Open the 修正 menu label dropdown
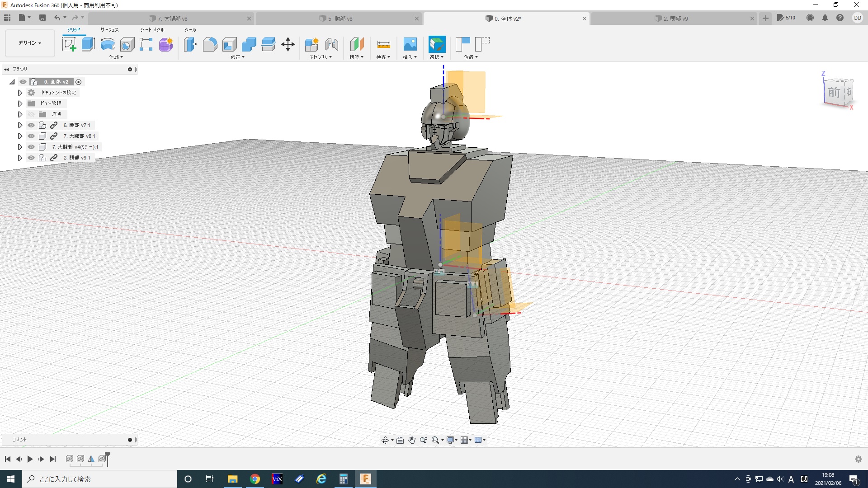 [x=237, y=57]
